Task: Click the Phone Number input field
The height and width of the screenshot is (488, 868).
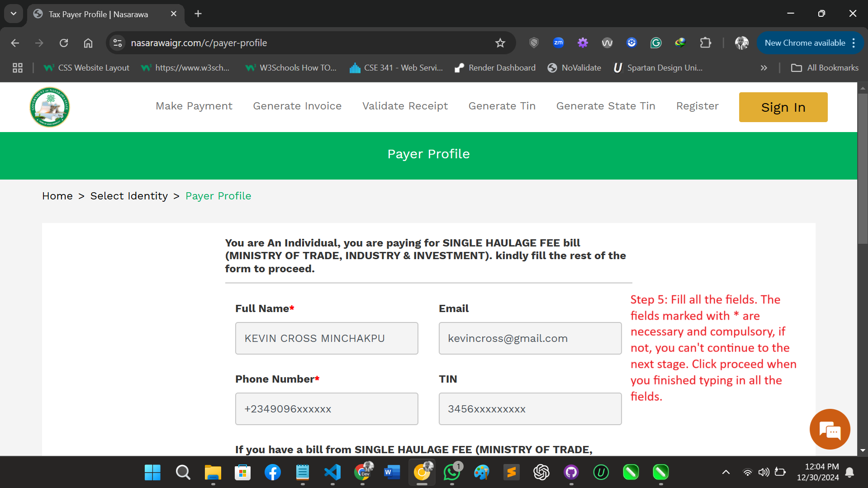Action: 327,409
